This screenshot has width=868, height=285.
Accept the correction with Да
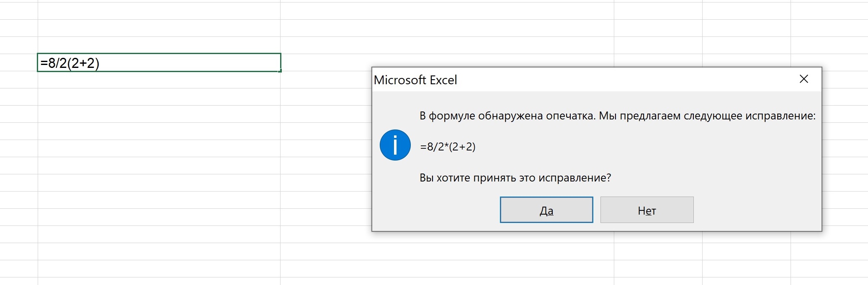click(x=546, y=210)
